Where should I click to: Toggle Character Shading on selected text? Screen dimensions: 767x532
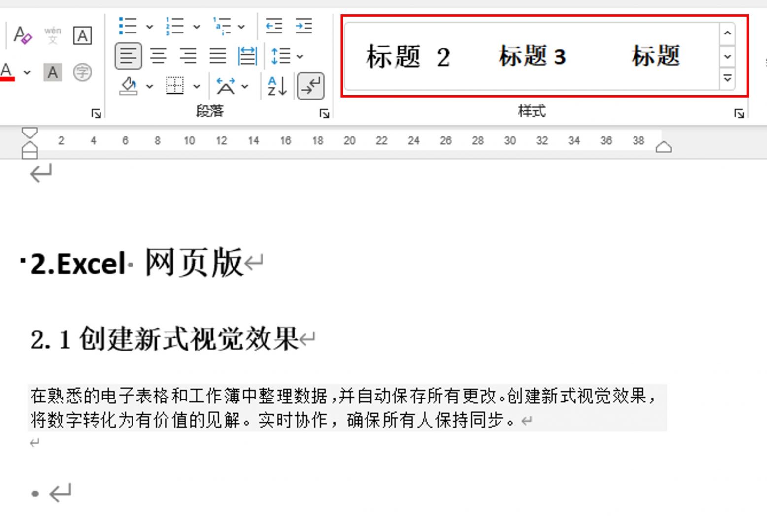pyautogui.click(x=53, y=72)
